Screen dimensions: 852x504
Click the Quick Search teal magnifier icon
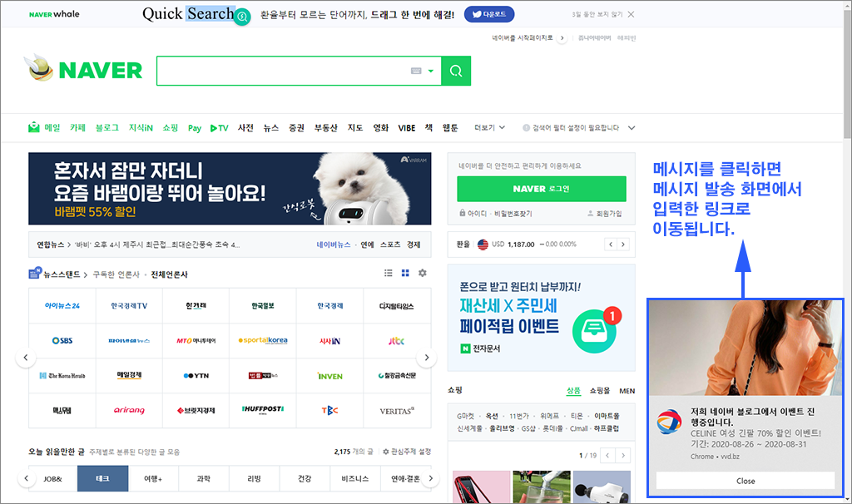243,17
